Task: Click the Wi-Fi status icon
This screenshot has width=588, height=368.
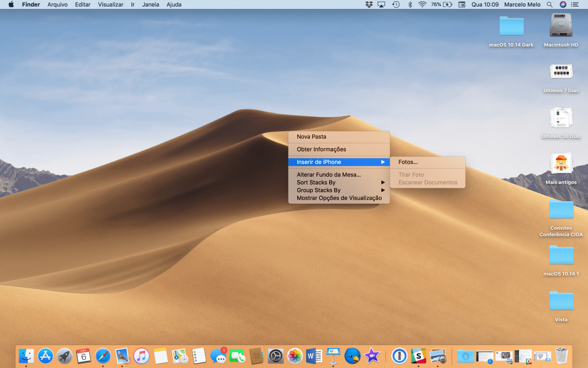Action: click(423, 4)
